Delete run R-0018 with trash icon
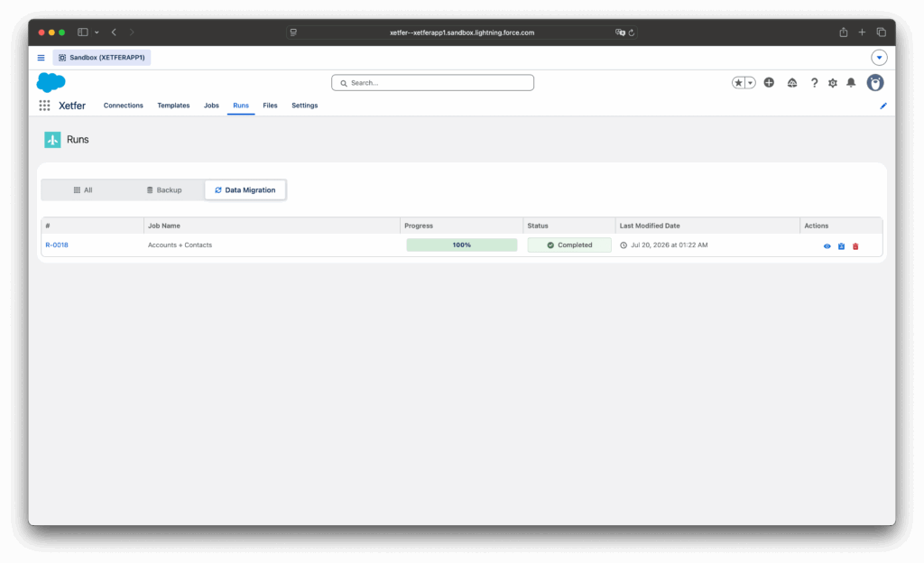This screenshot has height=563, width=924. [855, 246]
